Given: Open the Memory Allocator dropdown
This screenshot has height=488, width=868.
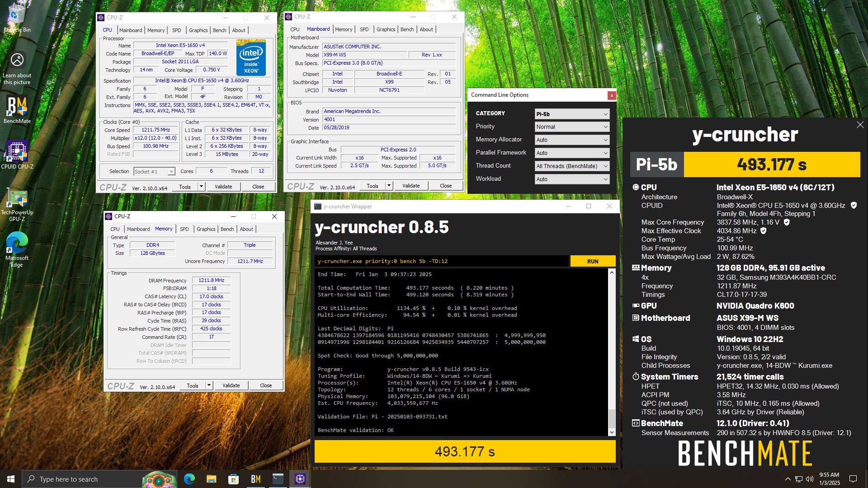Looking at the screenshot, I should 572,140.
